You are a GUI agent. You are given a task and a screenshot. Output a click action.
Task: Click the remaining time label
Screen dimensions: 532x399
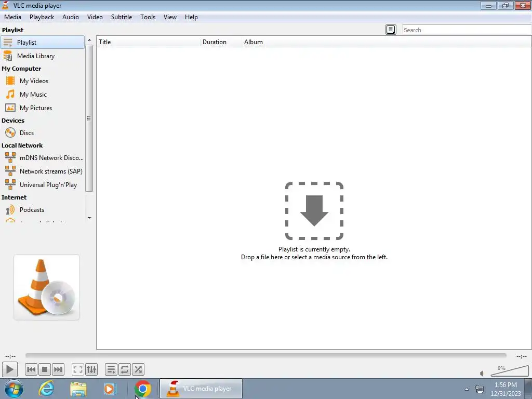pyautogui.click(x=522, y=356)
